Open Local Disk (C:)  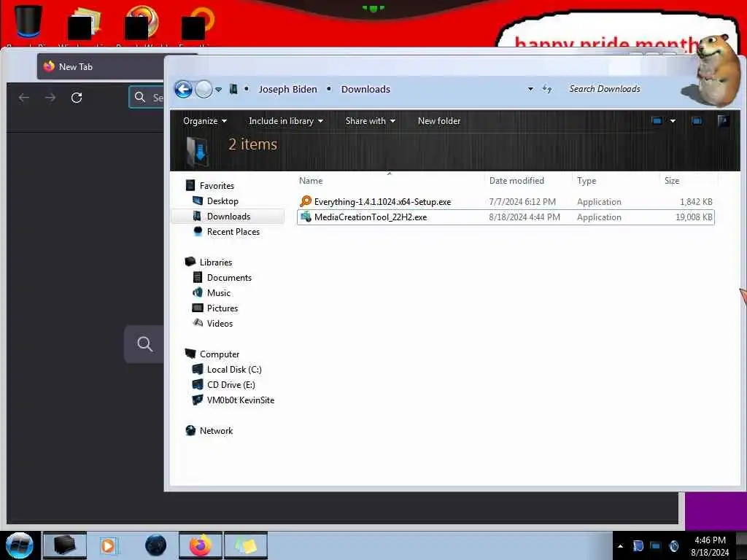234,370
